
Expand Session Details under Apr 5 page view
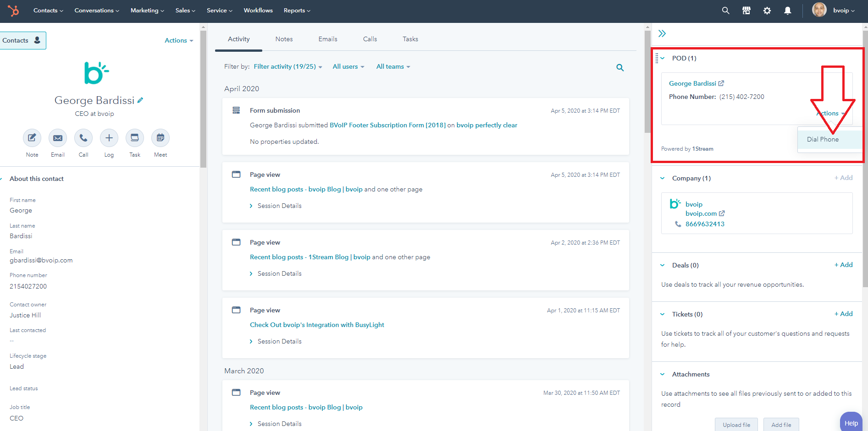tap(276, 206)
